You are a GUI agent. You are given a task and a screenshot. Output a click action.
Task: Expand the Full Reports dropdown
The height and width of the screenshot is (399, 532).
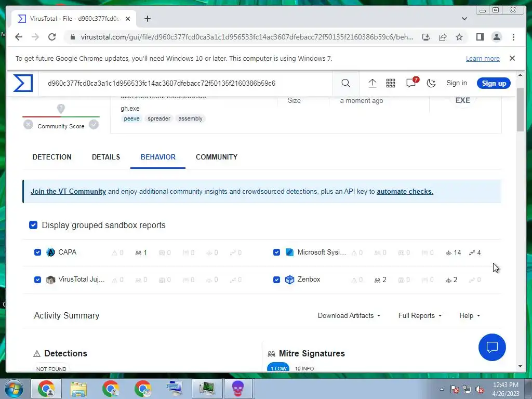coord(420,315)
